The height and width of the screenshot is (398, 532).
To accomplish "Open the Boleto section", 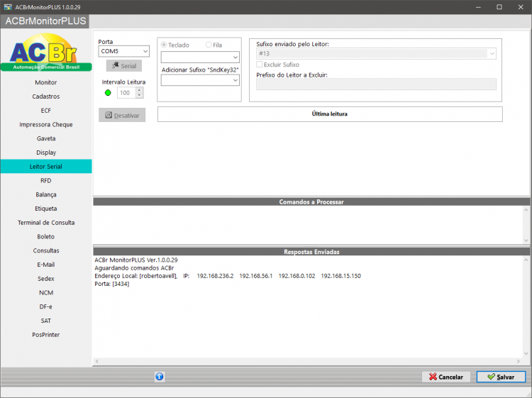I will pos(46,236).
